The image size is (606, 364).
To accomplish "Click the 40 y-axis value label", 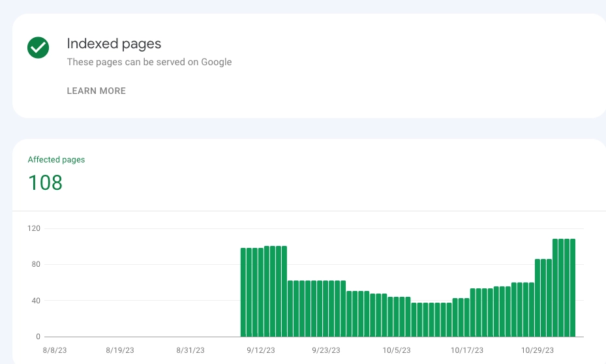I will click(36, 301).
